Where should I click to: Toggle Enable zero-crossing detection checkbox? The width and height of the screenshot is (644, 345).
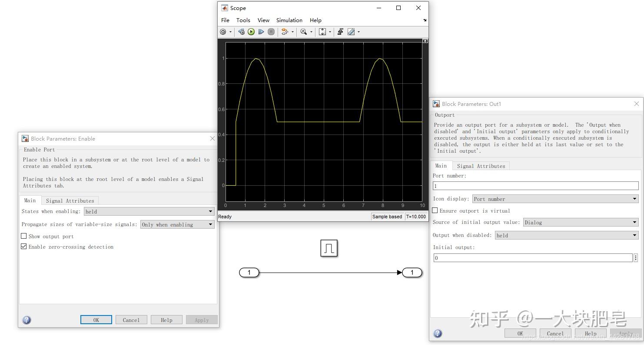pos(24,246)
